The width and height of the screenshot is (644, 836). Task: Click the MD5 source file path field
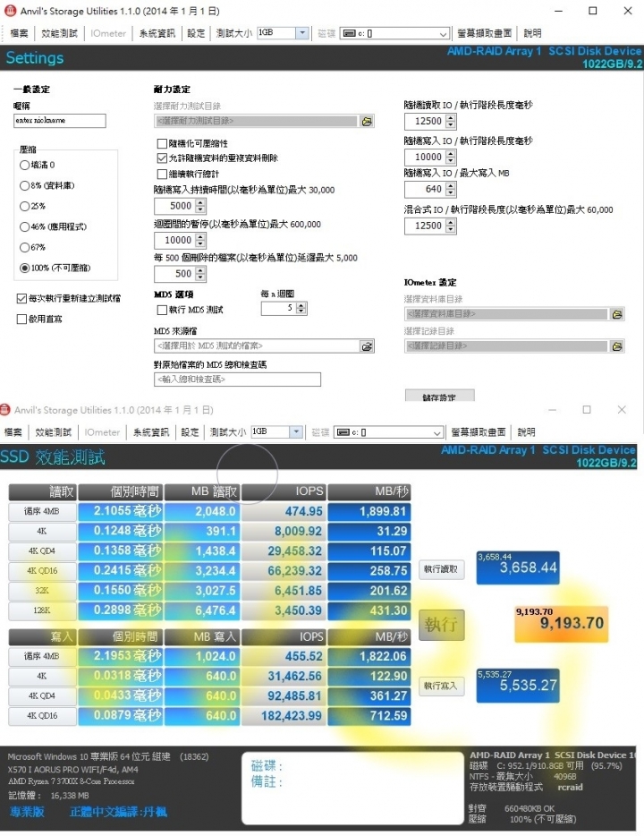(x=258, y=346)
